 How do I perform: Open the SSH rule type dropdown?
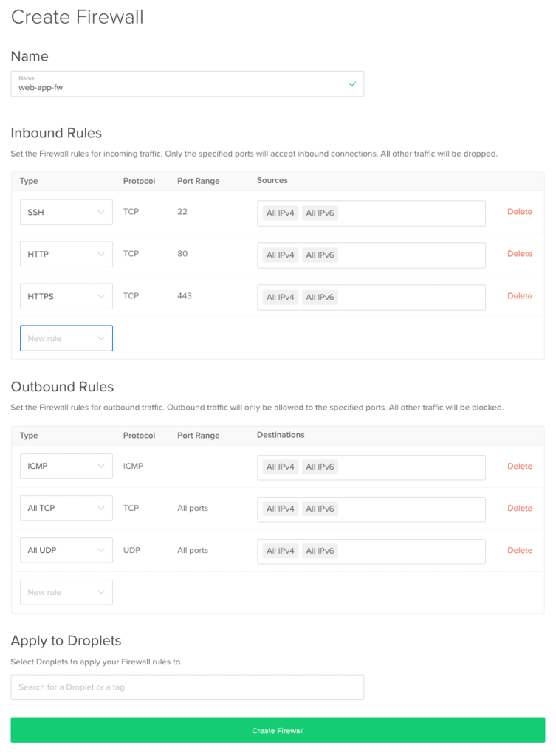tap(66, 213)
